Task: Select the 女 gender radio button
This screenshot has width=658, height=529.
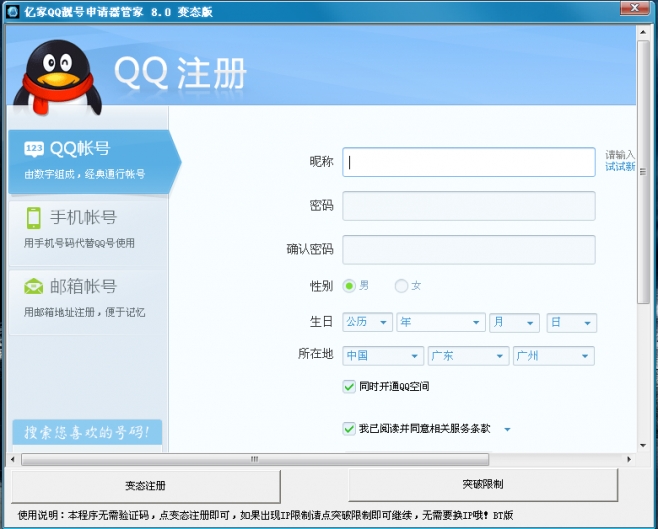Action: point(401,286)
